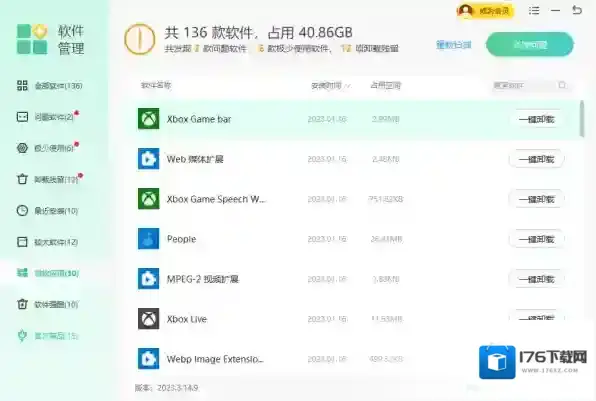The image size is (596, 401).
Task: Uninstall Xbox Game bar with 一键卸载
Action: [536, 119]
